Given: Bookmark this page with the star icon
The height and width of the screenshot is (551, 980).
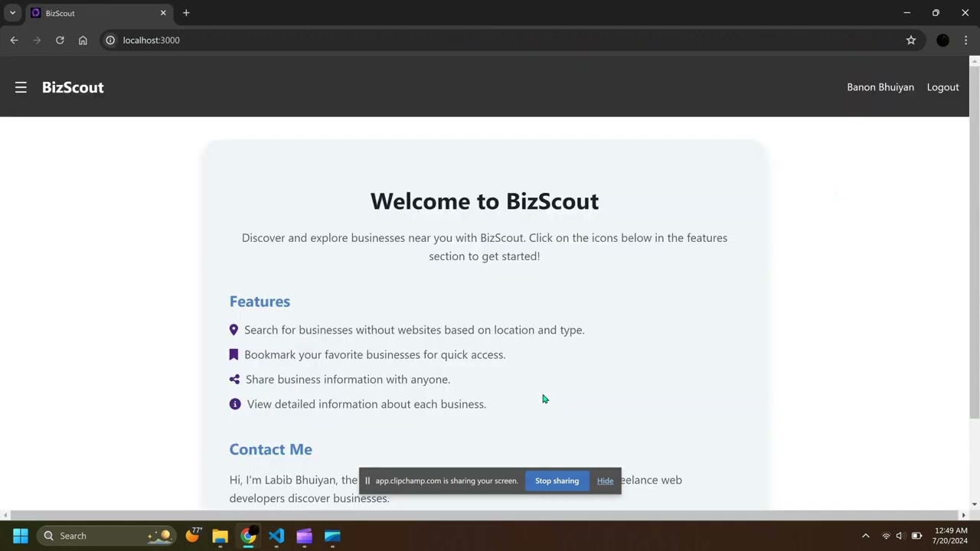Looking at the screenshot, I should [x=911, y=40].
